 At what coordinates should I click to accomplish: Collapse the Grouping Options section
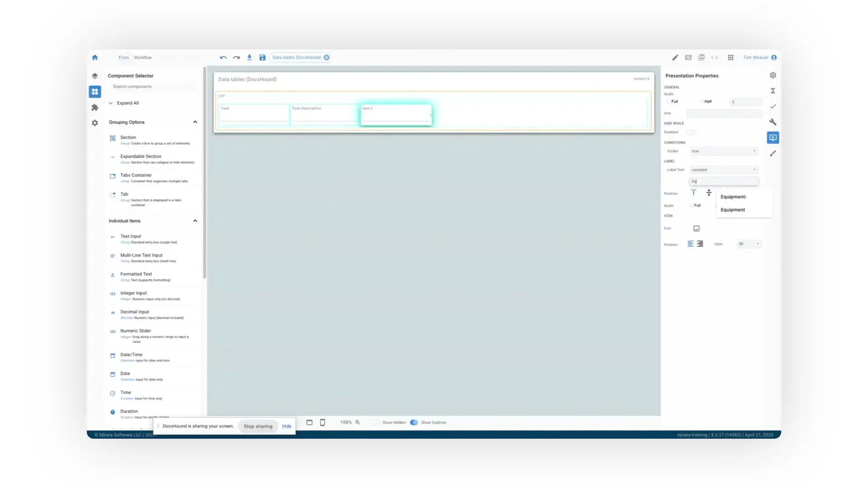coord(195,122)
